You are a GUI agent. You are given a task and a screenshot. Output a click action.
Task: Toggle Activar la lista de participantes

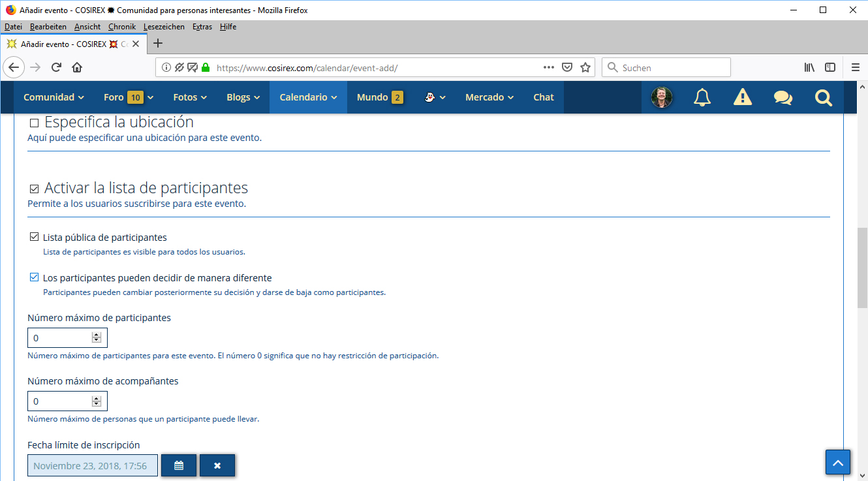click(x=35, y=189)
